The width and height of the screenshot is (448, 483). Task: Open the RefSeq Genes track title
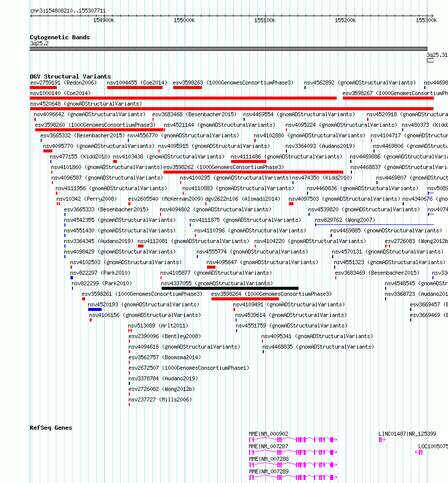[51, 428]
